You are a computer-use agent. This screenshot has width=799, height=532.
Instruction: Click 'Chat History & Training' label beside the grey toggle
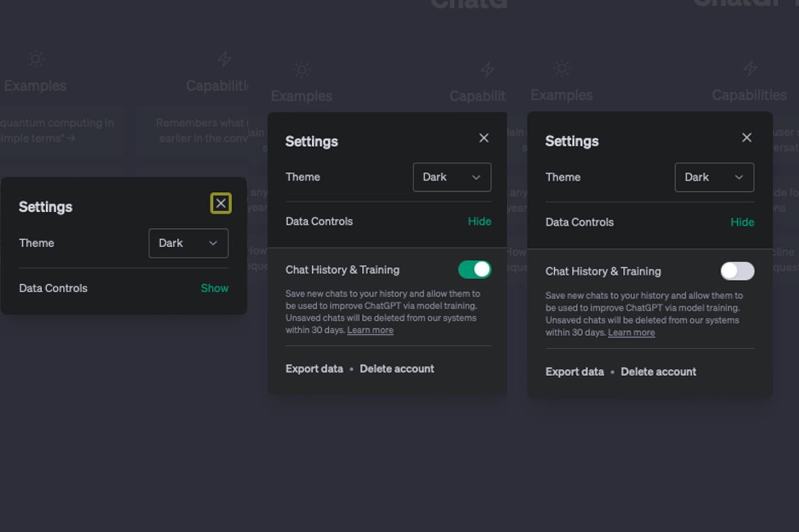(603, 271)
